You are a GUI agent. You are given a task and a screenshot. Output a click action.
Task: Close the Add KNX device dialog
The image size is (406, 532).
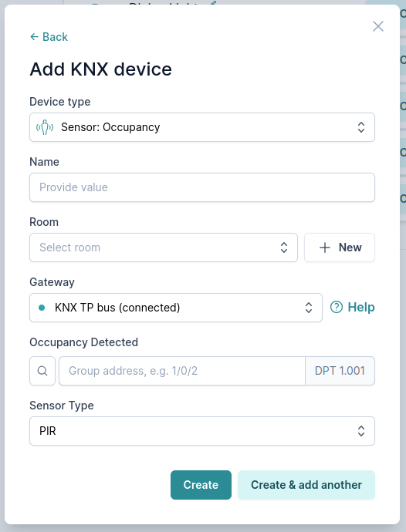(x=378, y=26)
